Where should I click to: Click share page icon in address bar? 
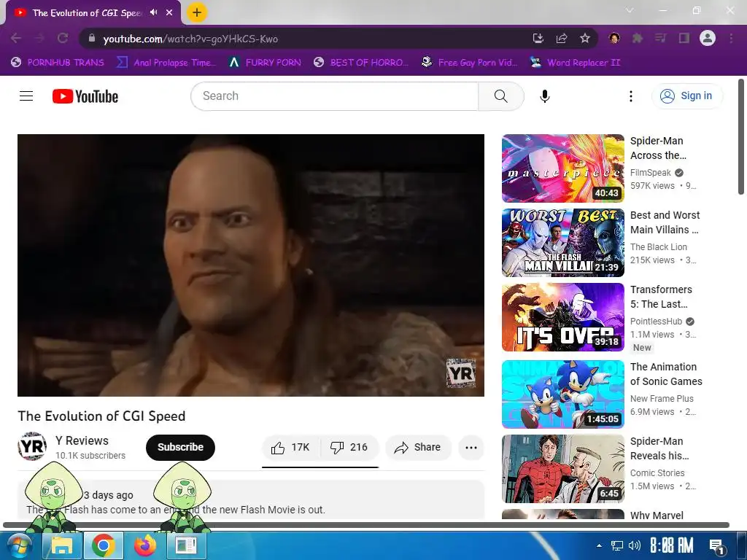[562, 38]
